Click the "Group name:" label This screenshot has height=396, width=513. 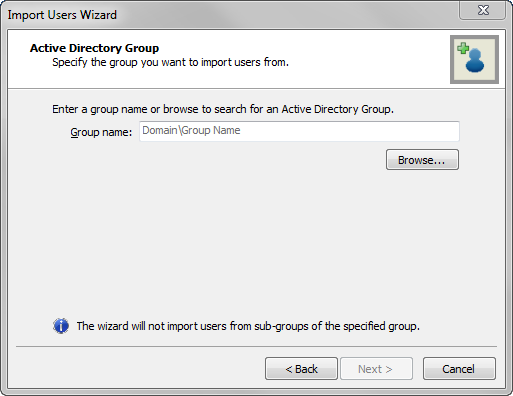pyautogui.click(x=101, y=132)
